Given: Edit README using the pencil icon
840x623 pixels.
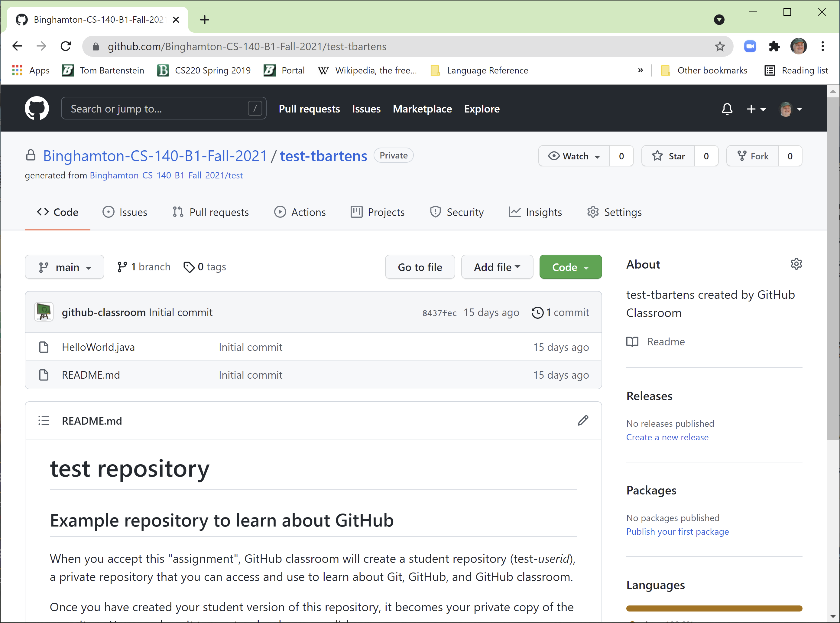Looking at the screenshot, I should coord(582,420).
